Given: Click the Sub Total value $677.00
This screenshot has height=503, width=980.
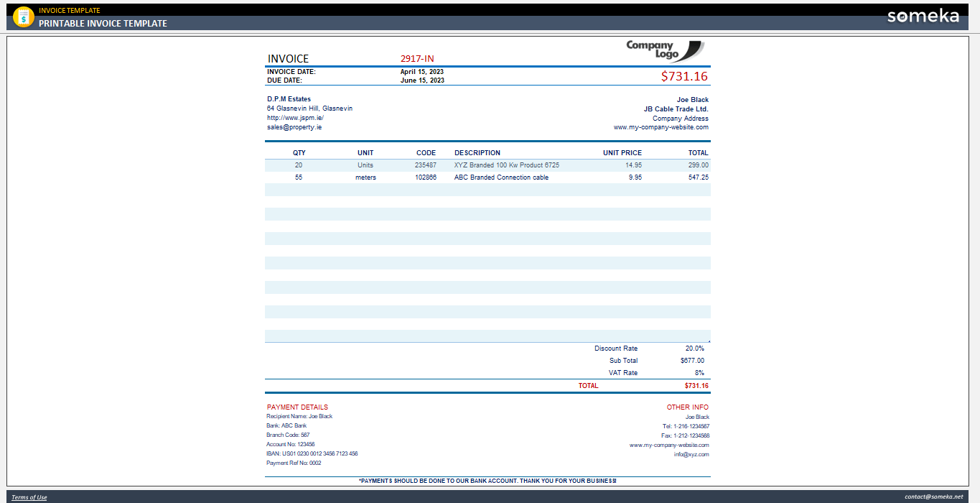Looking at the screenshot, I should [692, 361].
